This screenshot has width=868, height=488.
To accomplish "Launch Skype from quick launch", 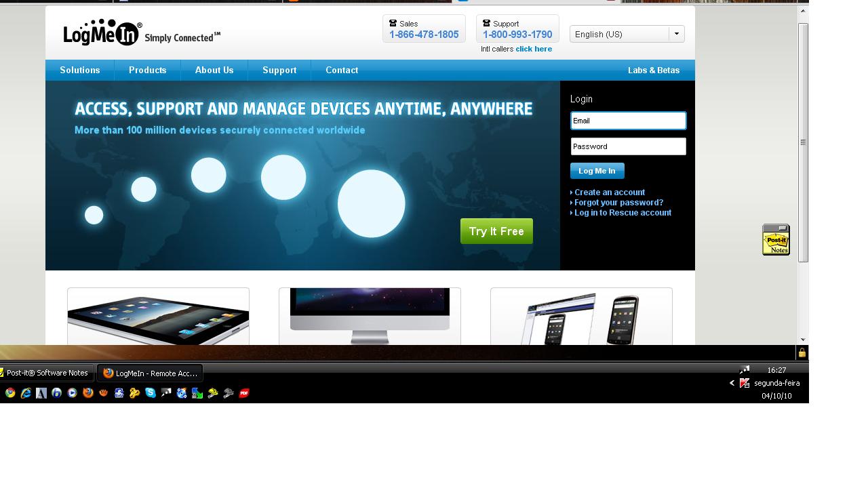I will 151,392.
